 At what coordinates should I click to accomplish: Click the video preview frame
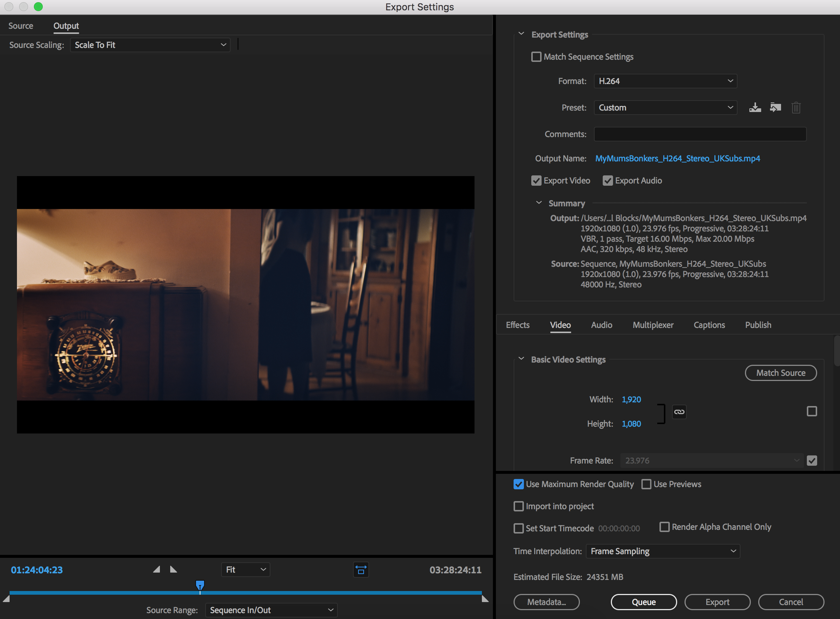click(245, 305)
